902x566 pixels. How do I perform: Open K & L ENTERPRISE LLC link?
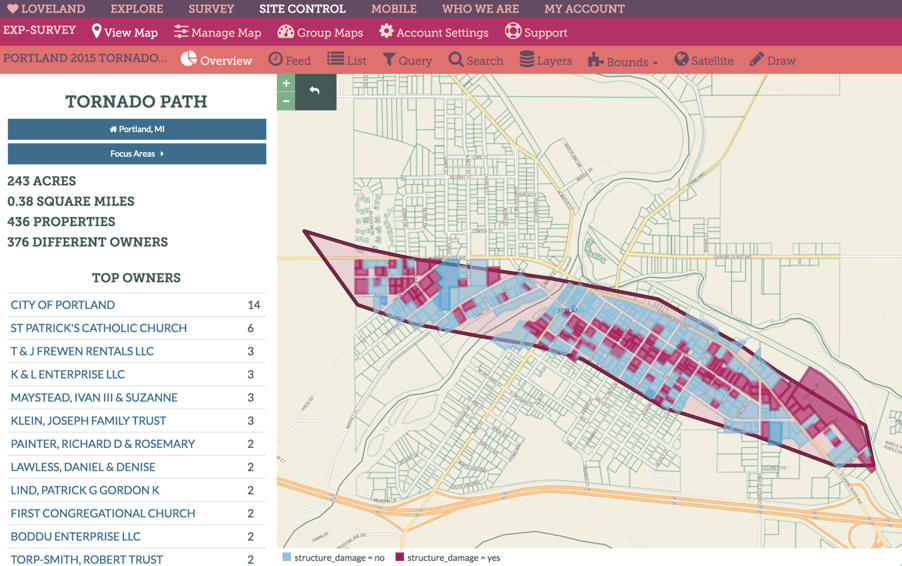pyautogui.click(x=68, y=374)
